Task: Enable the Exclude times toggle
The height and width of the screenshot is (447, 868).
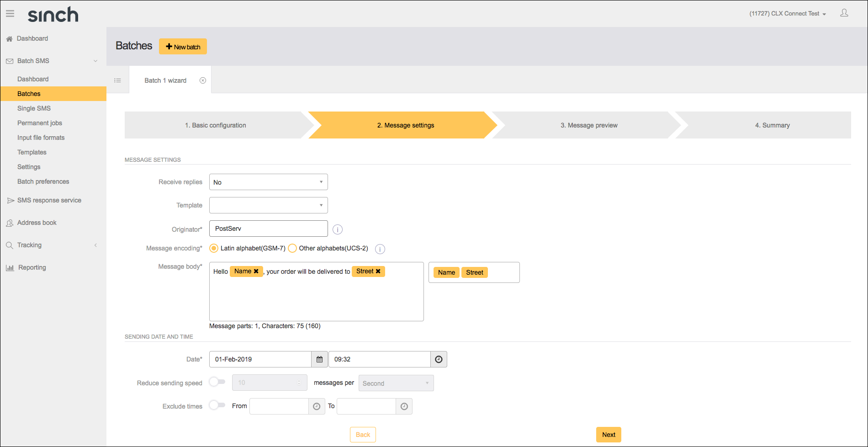Action: (x=217, y=405)
